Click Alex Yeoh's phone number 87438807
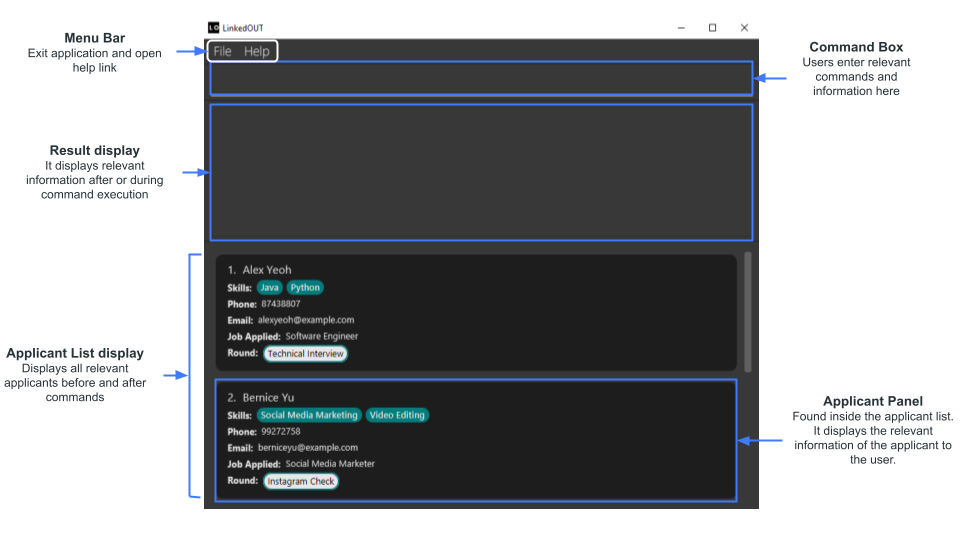The width and height of the screenshot is (960, 540). [281, 304]
